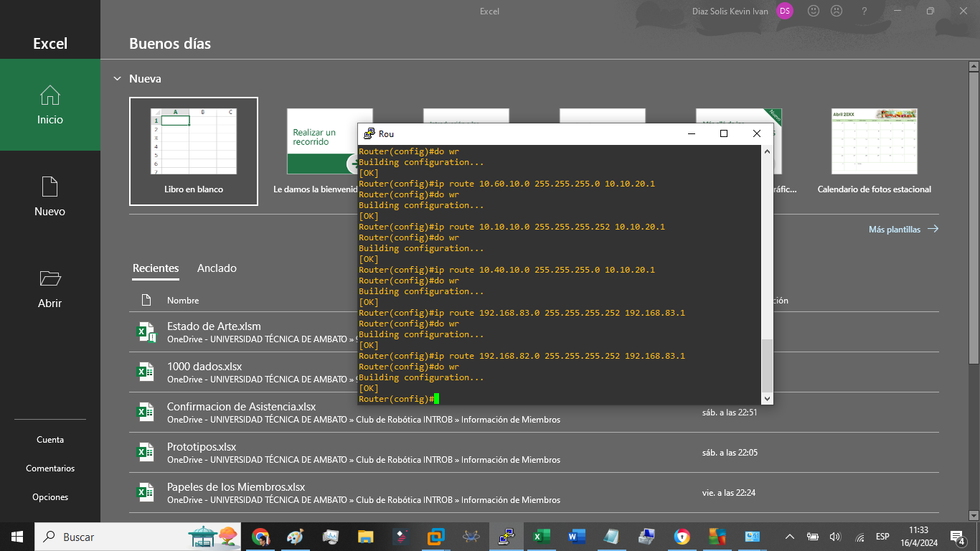The height and width of the screenshot is (551, 980).
Task: Open Calendario de fotos estacional template
Action: [875, 151]
